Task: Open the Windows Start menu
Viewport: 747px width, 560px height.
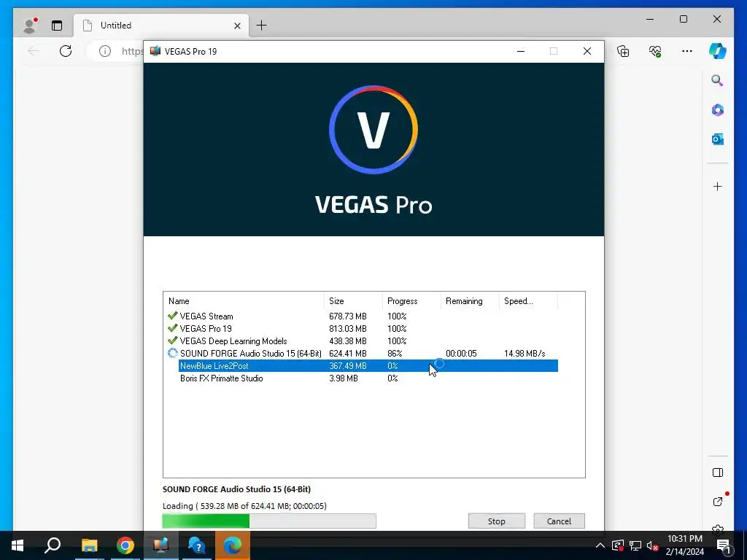Action: (18, 545)
